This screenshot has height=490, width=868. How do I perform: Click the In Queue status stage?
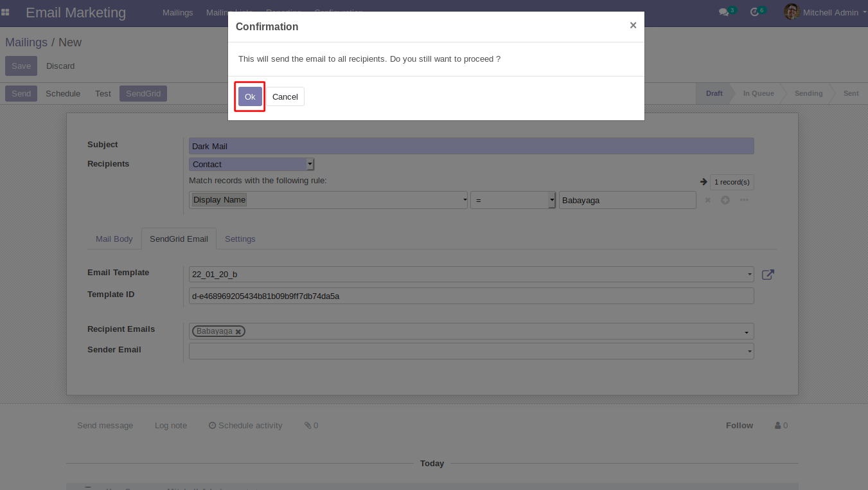758,93
